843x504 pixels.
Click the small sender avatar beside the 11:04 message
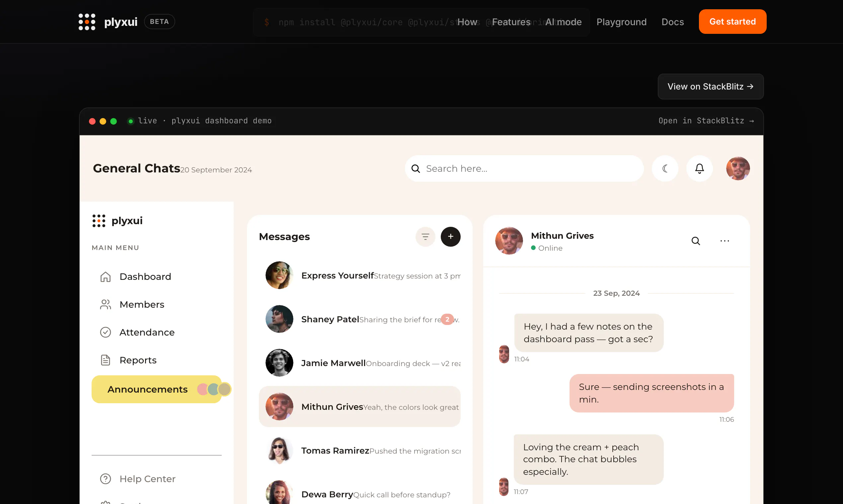504,354
